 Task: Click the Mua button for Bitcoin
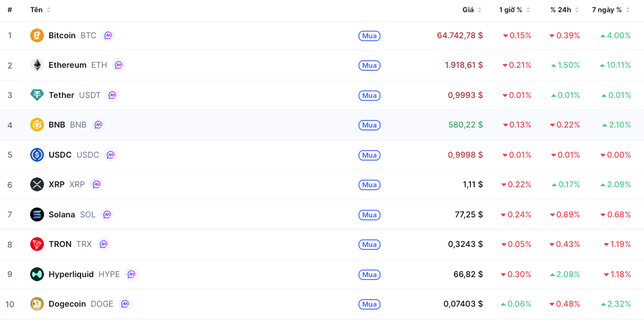click(369, 36)
